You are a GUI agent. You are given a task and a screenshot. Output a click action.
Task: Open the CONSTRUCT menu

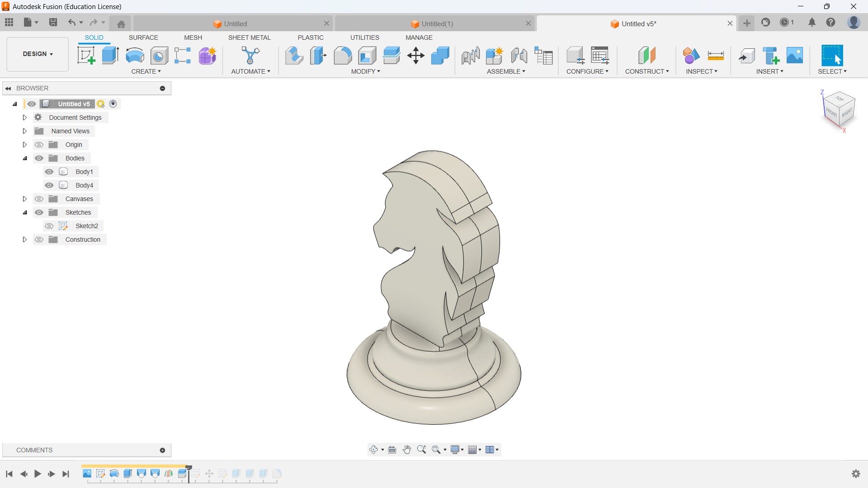tap(646, 71)
